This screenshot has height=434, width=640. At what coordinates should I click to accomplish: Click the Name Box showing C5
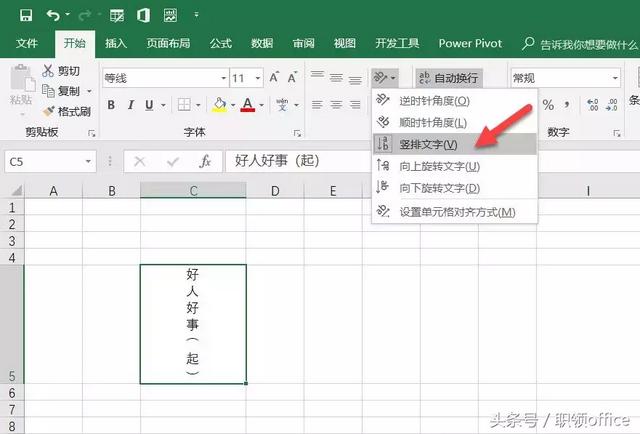click(50, 162)
